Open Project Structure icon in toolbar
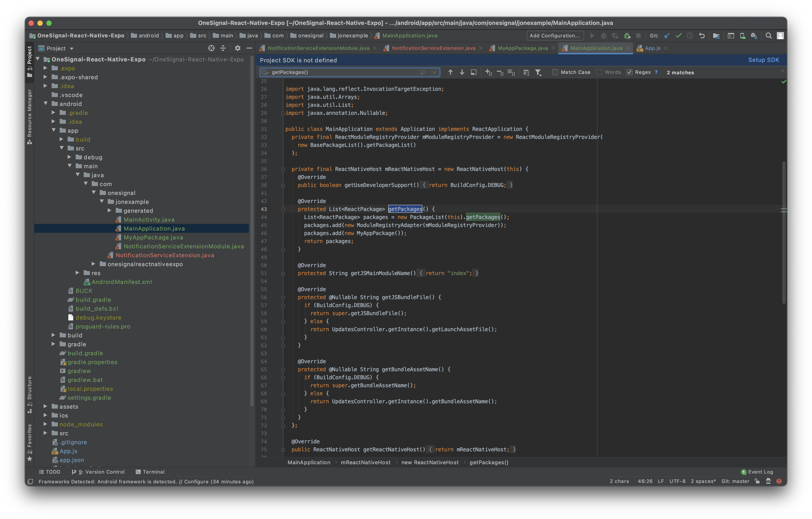Image resolution: width=812 pixels, height=519 pixels. coord(716,36)
